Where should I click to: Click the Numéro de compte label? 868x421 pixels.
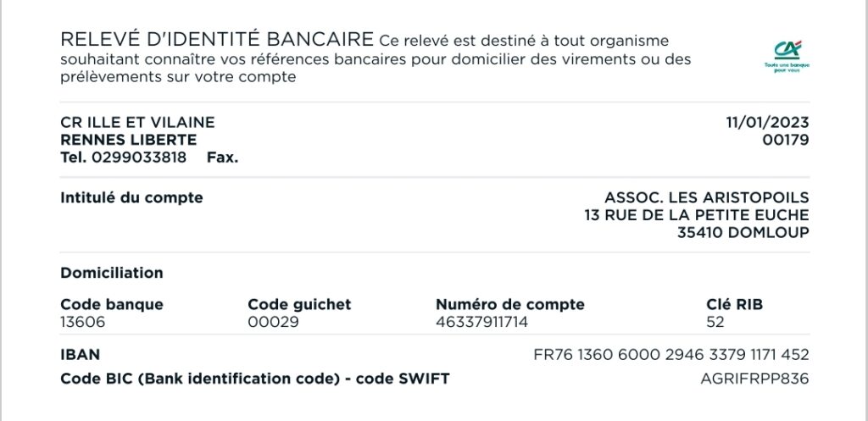pos(510,304)
